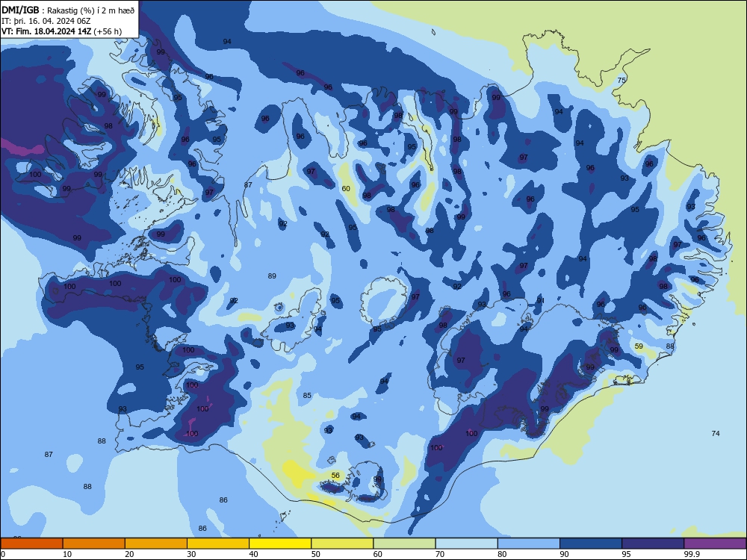Click the dark orange 0–10 legend swatch
This screenshot has height=560, width=747.
click(x=31, y=544)
